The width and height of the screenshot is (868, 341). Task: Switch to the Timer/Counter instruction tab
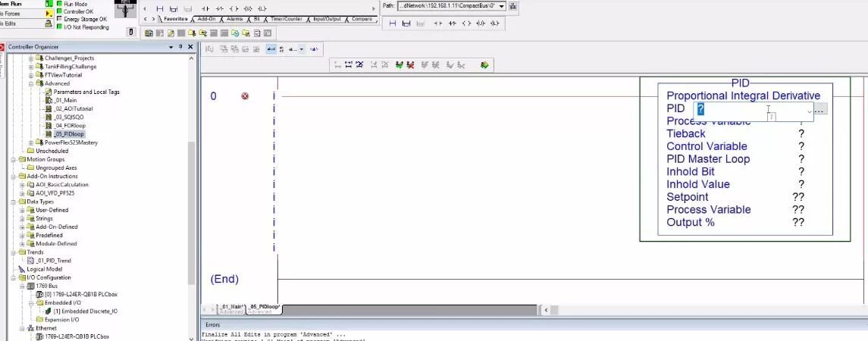pos(287,19)
